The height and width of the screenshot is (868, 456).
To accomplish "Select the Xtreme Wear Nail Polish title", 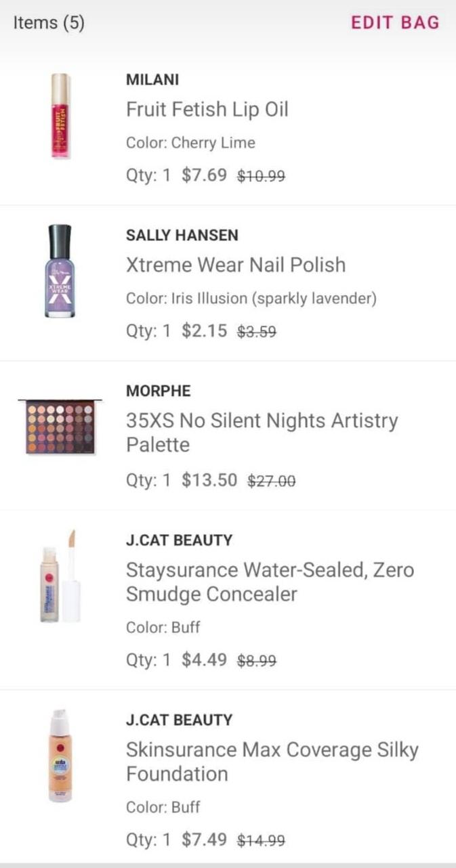I will click(x=235, y=265).
